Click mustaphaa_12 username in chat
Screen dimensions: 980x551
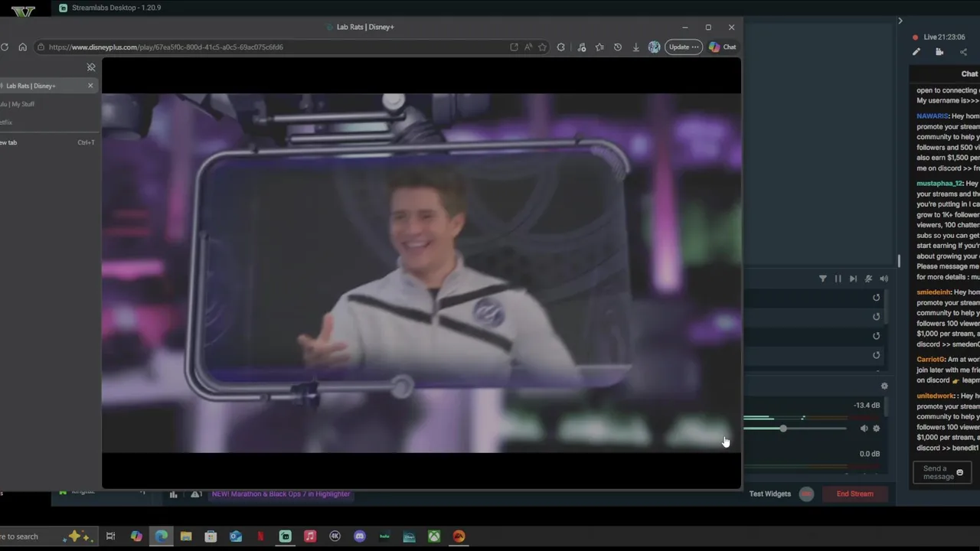(x=939, y=184)
